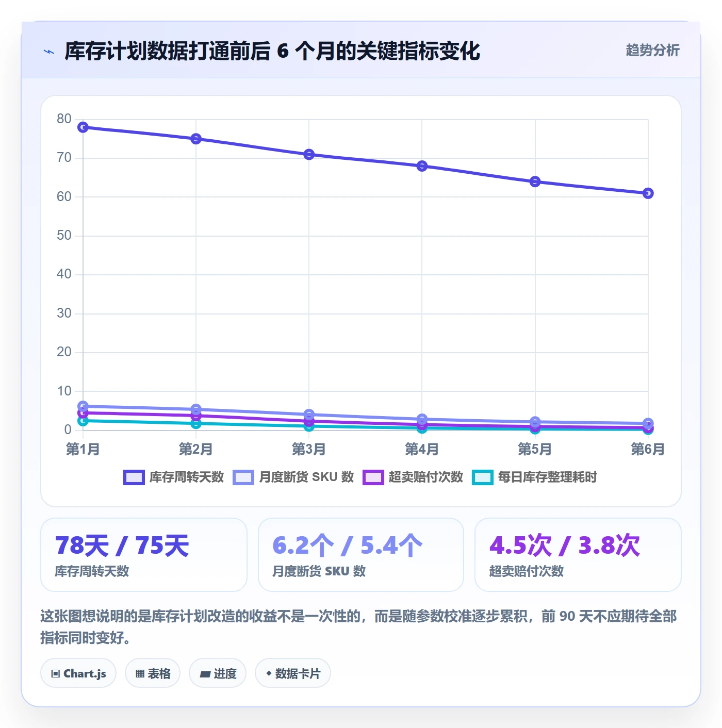
Task: Select the 库存周转天数 data point at 第5月
Action: 535,181
